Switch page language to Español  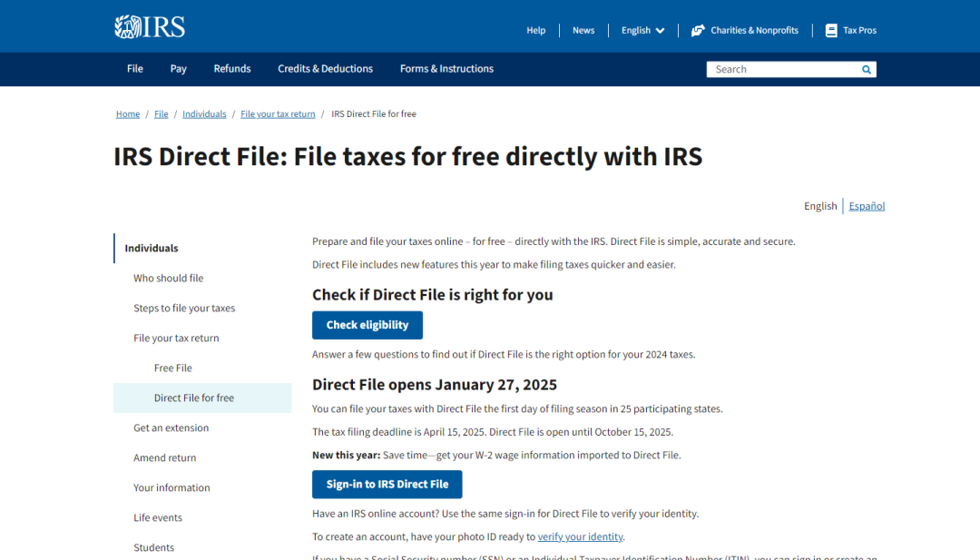[867, 206]
